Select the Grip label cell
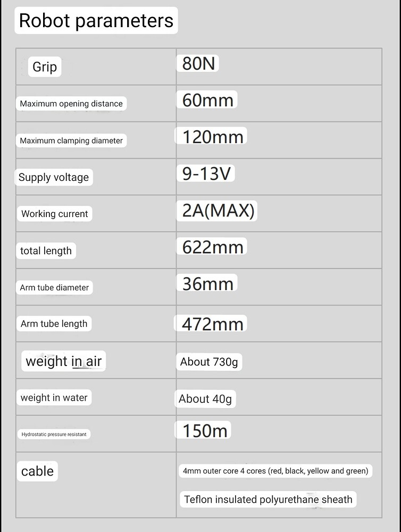Viewport: 401px width, 532px height. pyautogui.click(x=45, y=67)
